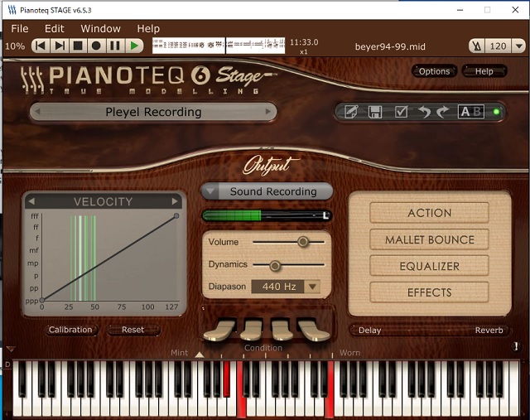Click the VELOCITY panel title
Viewport: 530px width, 420px height.
(x=103, y=202)
